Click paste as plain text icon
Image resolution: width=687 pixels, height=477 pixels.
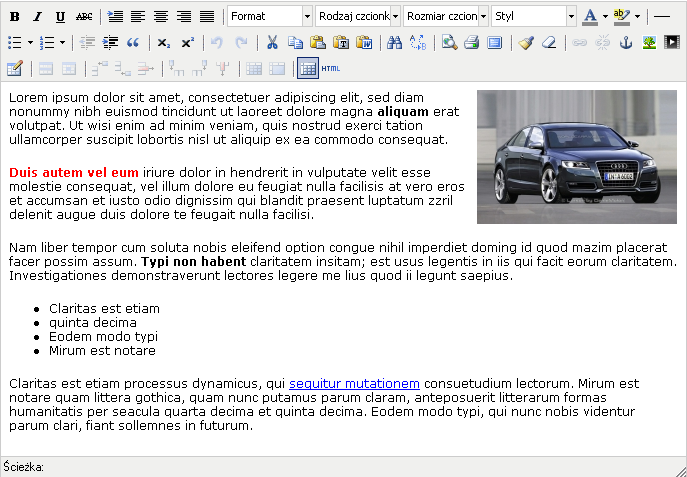coord(341,43)
